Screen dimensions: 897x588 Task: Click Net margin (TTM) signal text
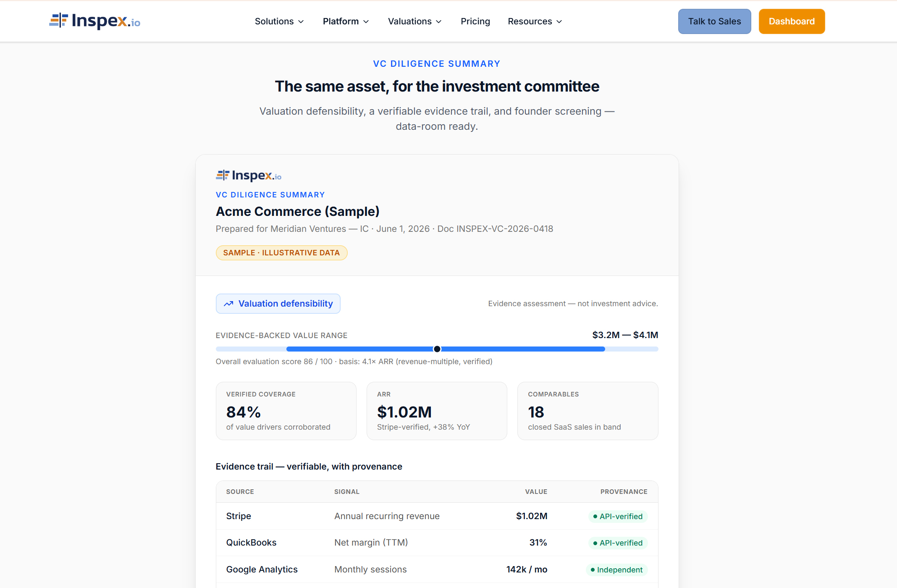point(371,543)
